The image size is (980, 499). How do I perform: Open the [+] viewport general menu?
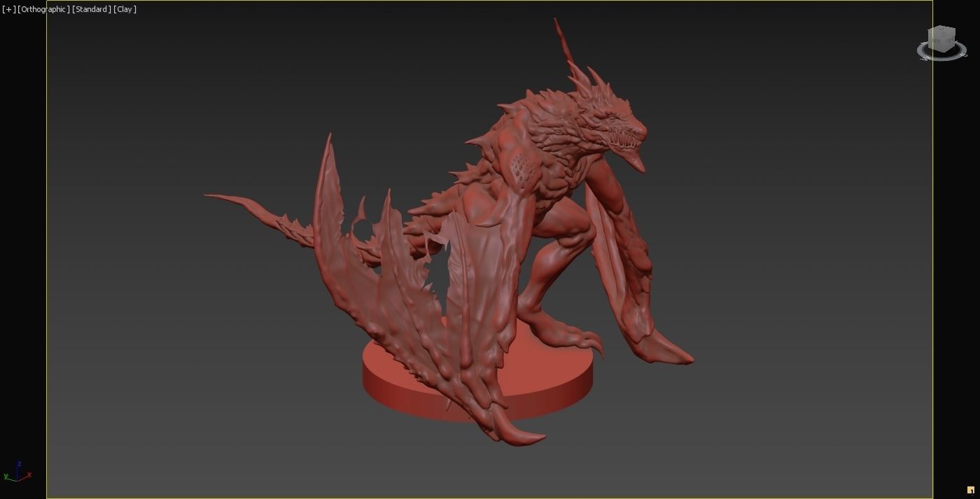(8, 9)
